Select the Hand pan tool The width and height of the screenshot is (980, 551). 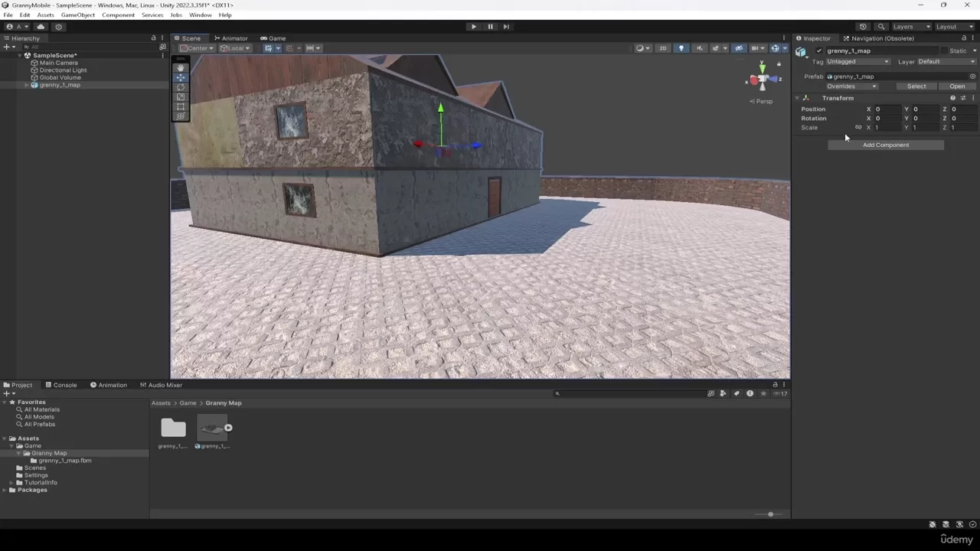coord(181,68)
